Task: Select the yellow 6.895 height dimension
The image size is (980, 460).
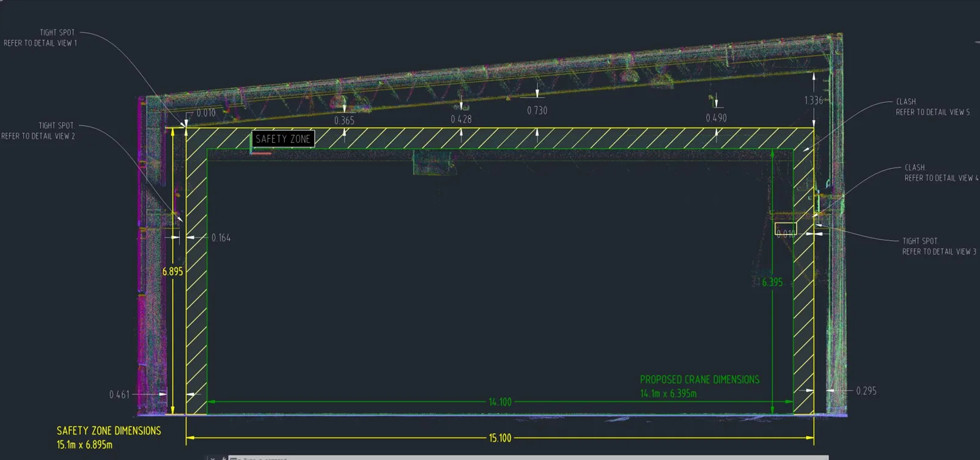Action: point(172,271)
